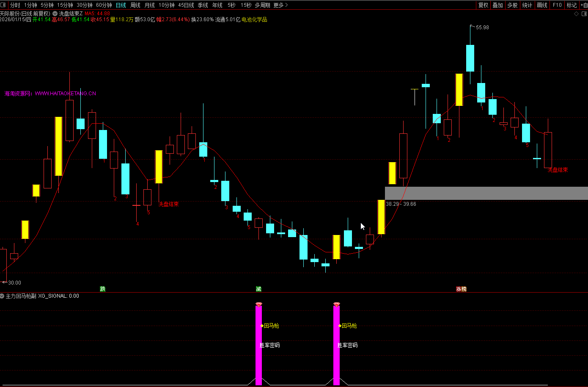Click the red gem icon atop first magenta bar
The height and width of the screenshot is (387, 588).
(259, 305)
